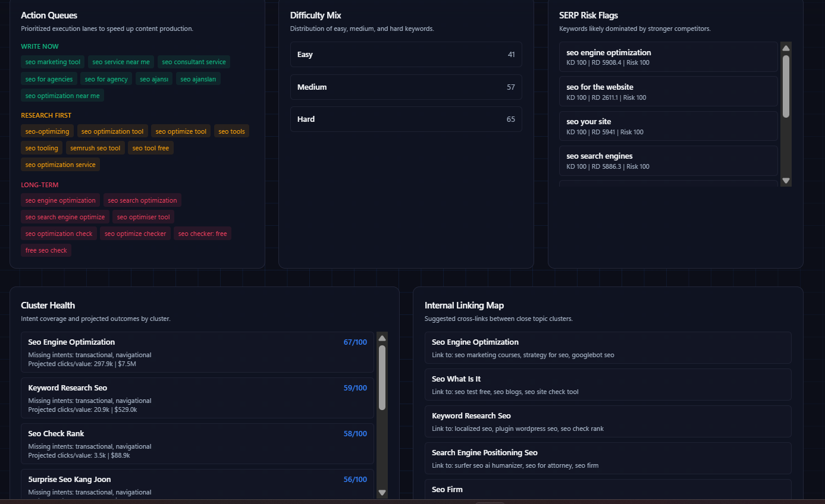This screenshot has width=825, height=504.
Task: Select the 'semrush seo tool' chip
Action: (95, 148)
